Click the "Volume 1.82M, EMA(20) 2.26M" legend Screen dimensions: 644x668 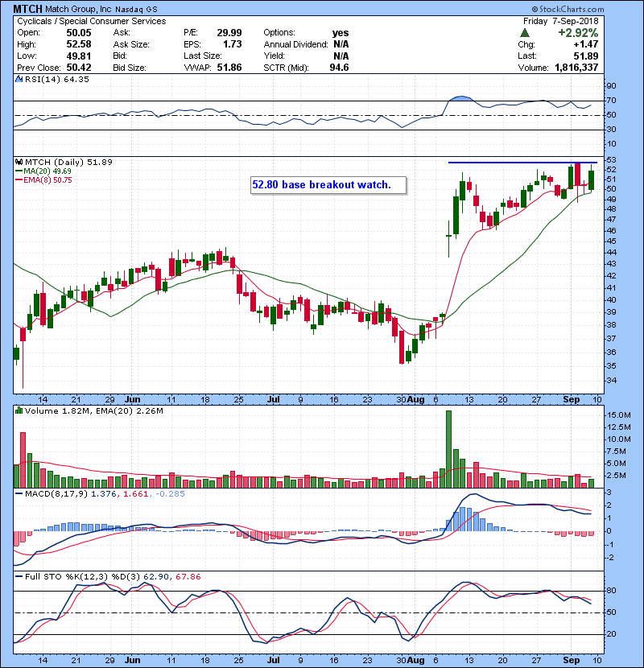point(93,410)
